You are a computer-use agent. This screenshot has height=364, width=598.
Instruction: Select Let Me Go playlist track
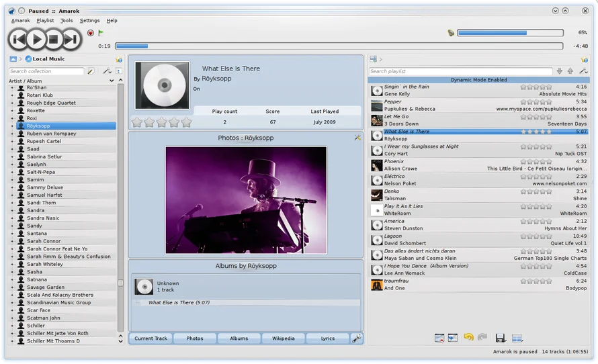click(x=479, y=120)
